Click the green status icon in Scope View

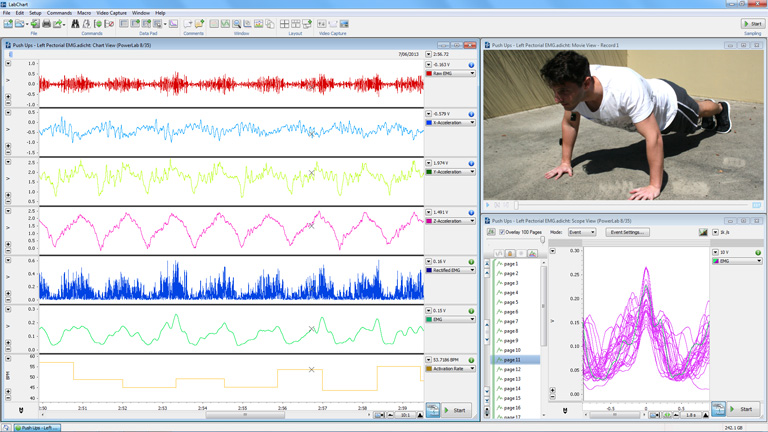[x=758, y=252]
